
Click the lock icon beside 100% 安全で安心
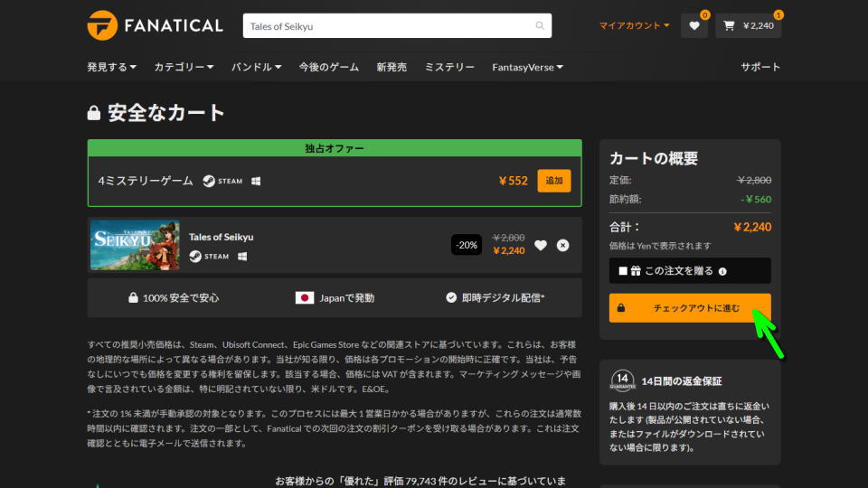[133, 297]
